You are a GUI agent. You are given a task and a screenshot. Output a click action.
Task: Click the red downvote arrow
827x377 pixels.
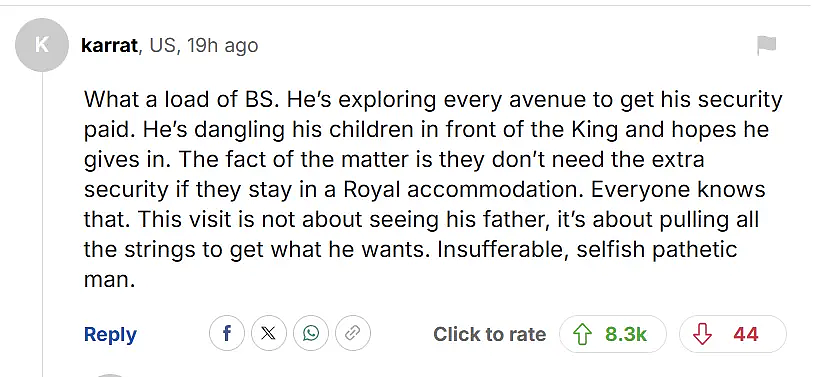(x=702, y=334)
